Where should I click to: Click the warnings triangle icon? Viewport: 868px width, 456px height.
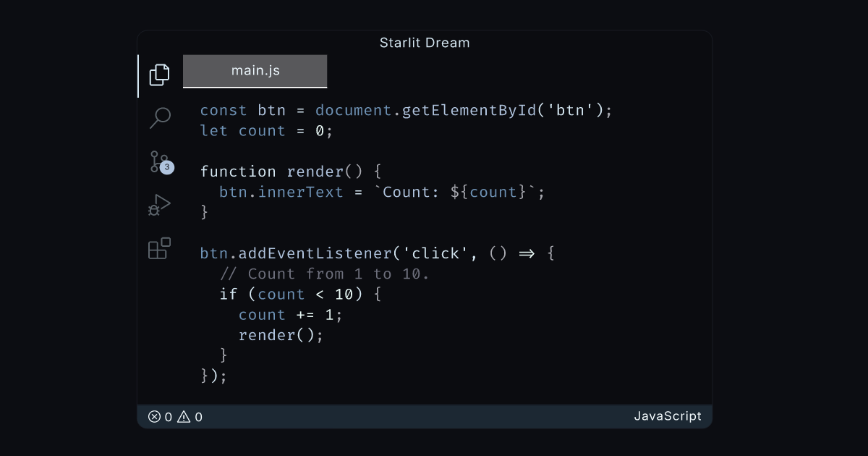[x=184, y=416]
